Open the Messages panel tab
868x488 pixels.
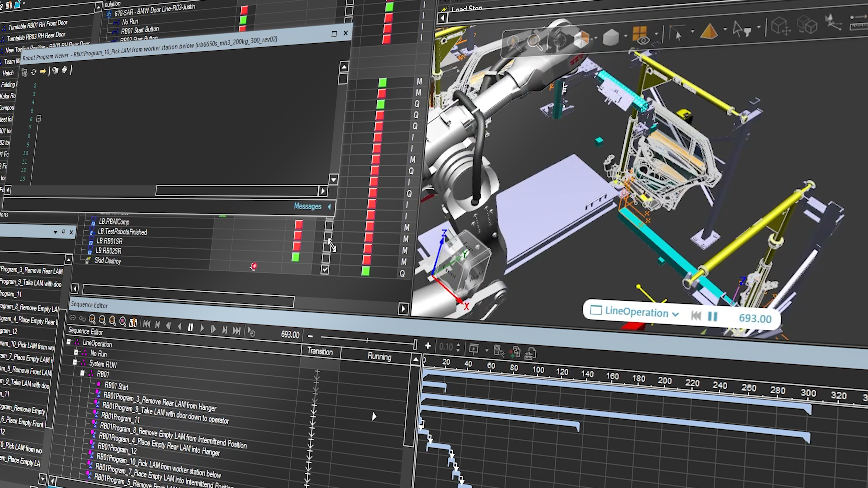[307, 206]
